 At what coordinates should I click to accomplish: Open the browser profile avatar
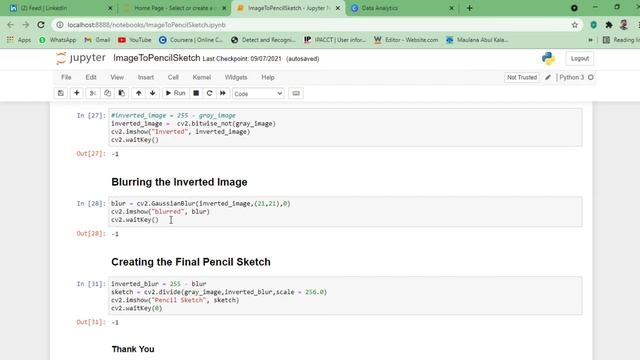pos(624,25)
